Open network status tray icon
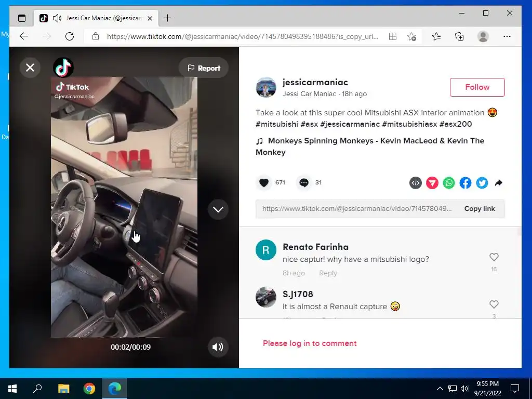 (x=453, y=389)
